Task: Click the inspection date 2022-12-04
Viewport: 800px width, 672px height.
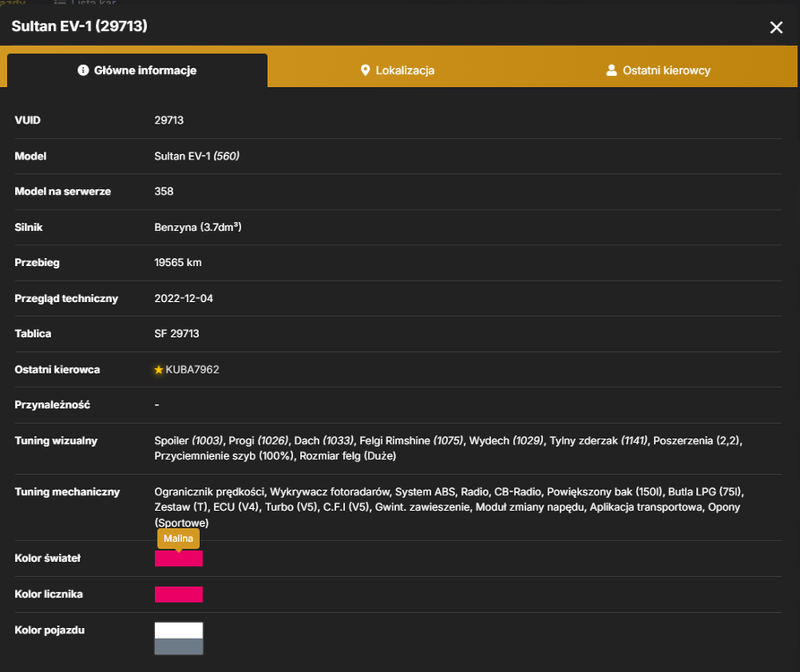Action: 184,298
